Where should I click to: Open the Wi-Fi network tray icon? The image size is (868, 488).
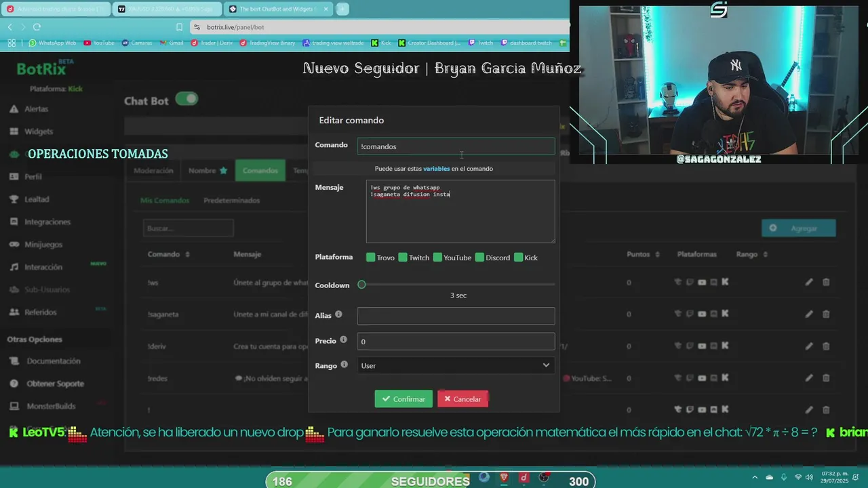pos(798,477)
